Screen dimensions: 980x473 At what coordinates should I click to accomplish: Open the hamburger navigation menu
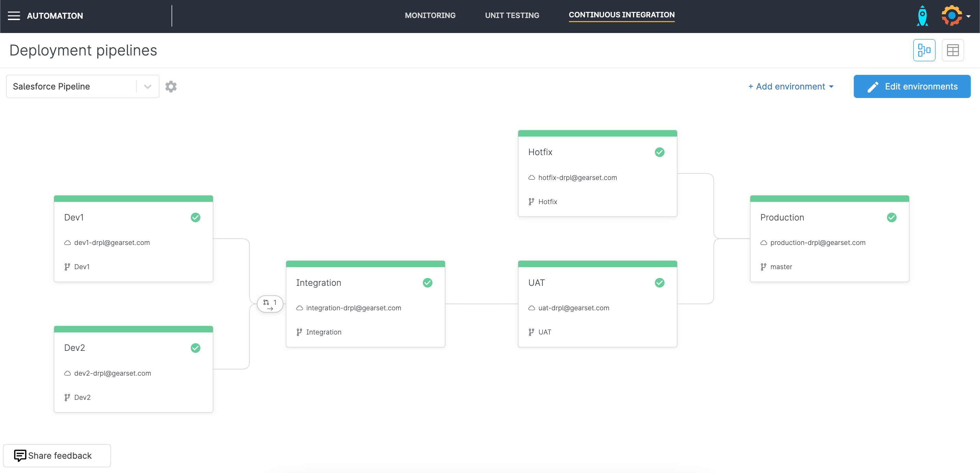pyautogui.click(x=14, y=16)
